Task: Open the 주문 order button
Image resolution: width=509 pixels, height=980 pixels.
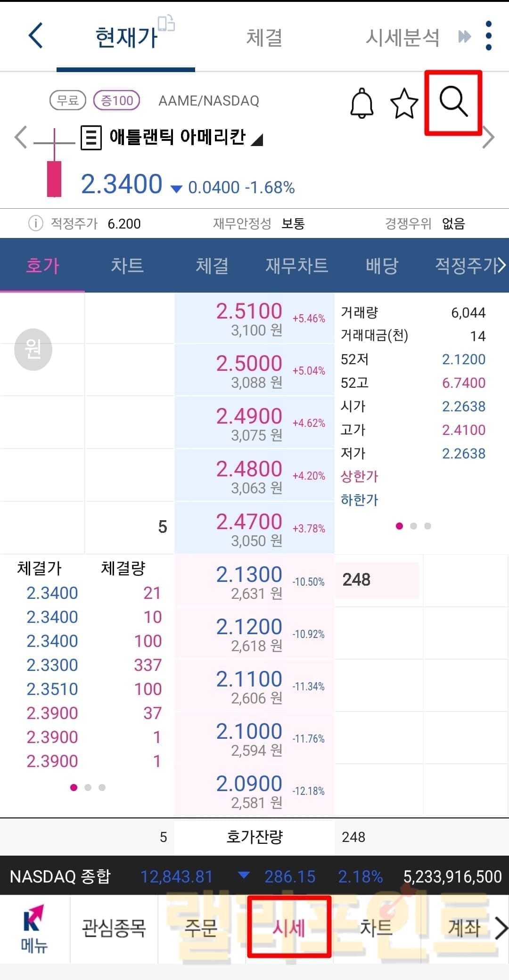Action: click(201, 928)
